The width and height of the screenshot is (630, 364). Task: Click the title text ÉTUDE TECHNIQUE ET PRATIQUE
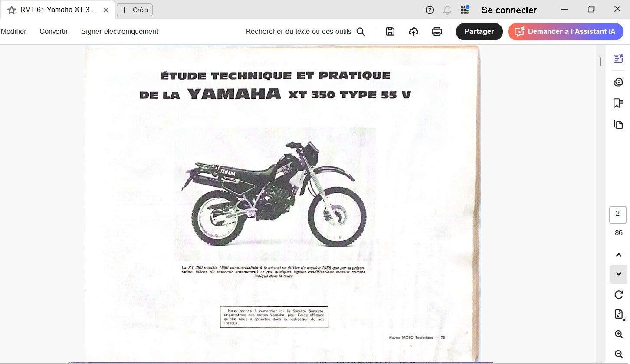(275, 76)
